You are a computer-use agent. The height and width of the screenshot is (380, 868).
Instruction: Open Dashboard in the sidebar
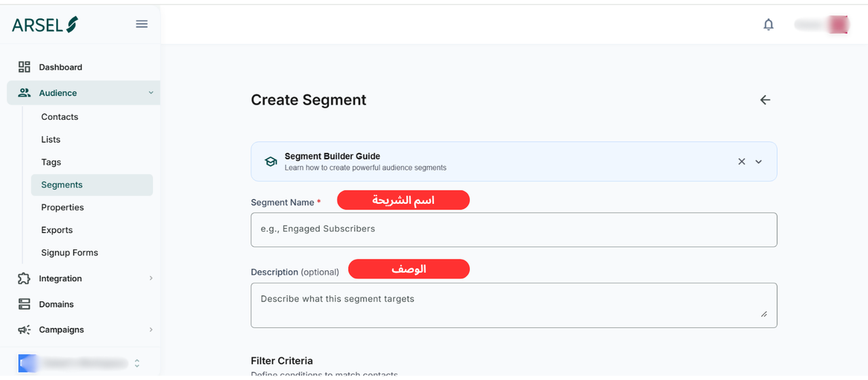tap(60, 67)
